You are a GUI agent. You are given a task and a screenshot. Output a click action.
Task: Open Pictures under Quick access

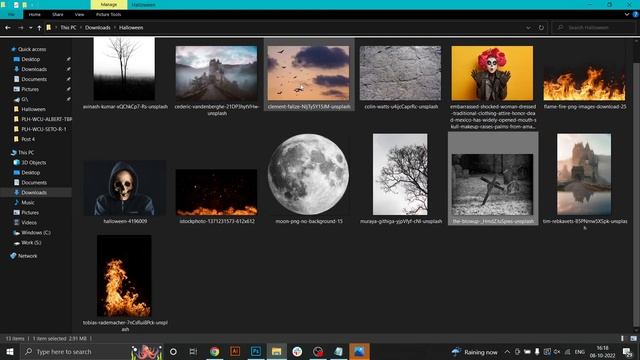click(x=30, y=89)
